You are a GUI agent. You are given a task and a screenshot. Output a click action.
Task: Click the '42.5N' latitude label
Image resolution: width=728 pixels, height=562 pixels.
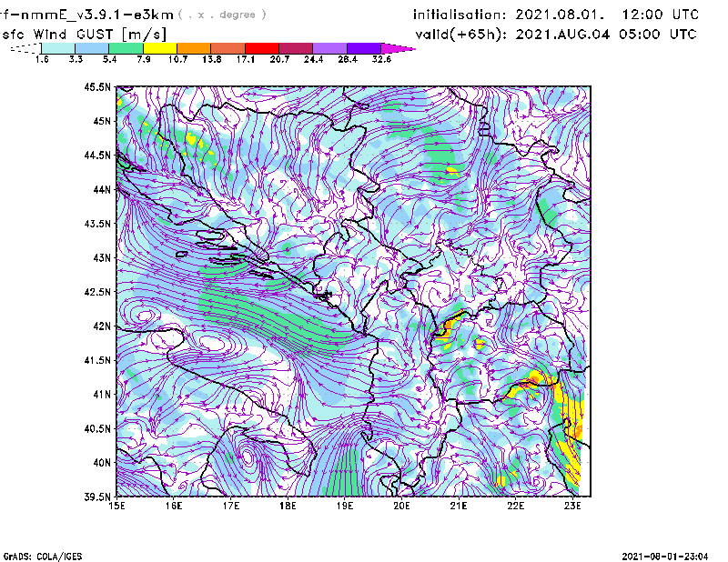point(97,292)
